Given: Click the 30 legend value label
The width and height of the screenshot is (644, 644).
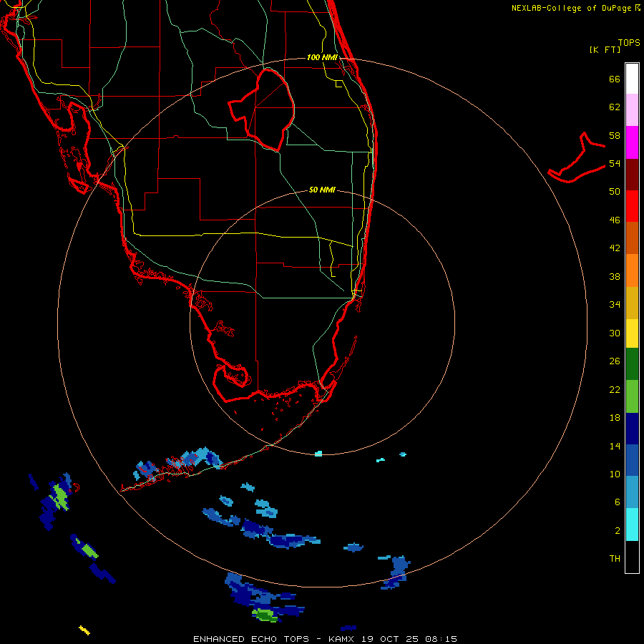Looking at the screenshot, I should point(615,333).
